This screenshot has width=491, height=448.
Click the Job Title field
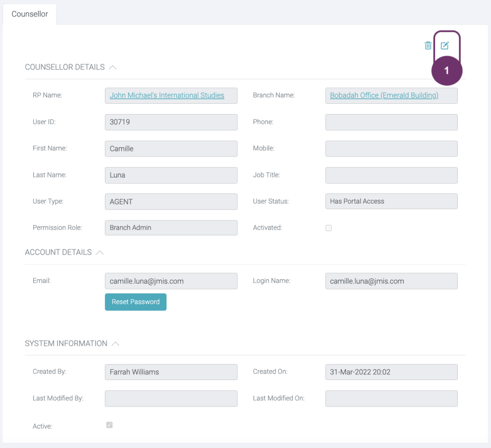[x=391, y=175]
